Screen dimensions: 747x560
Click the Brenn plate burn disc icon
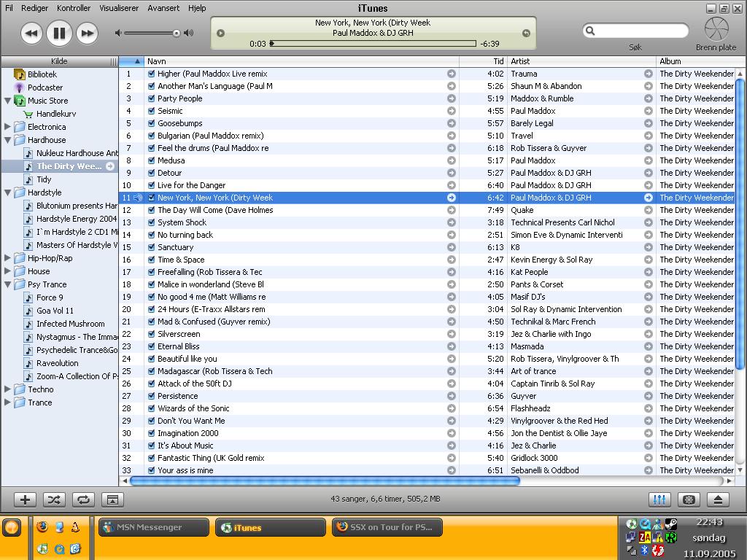716,29
